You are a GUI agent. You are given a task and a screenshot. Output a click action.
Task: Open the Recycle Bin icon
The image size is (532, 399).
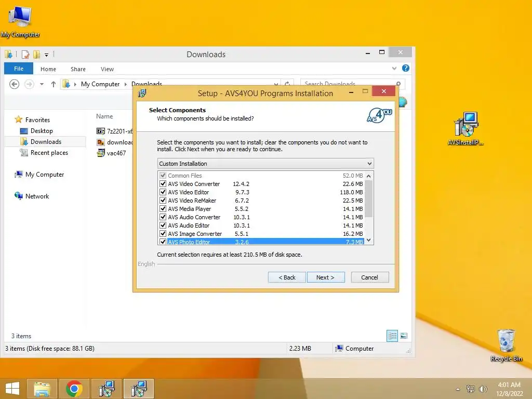coord(506,345)
